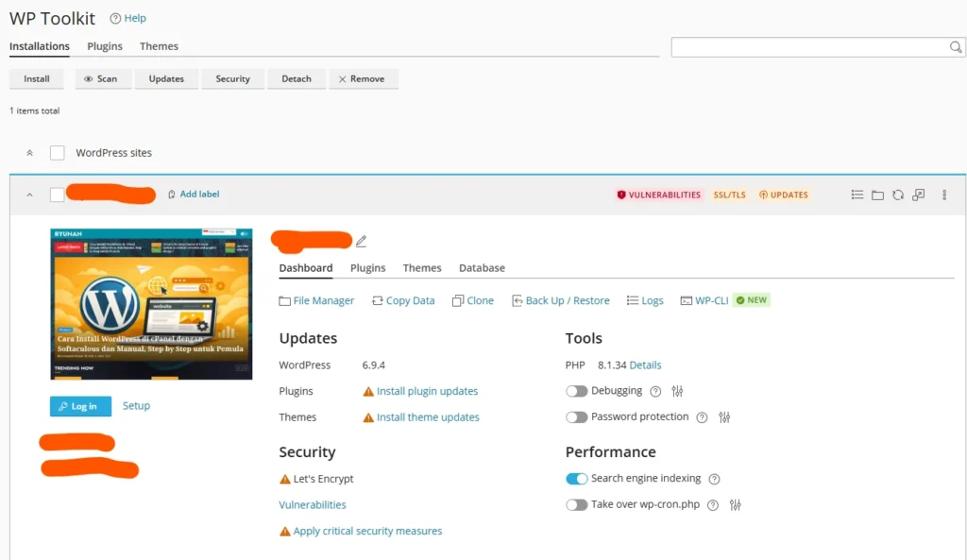Click the Remove button
Screen dimensions: 967x560
(x=362, y=79)
